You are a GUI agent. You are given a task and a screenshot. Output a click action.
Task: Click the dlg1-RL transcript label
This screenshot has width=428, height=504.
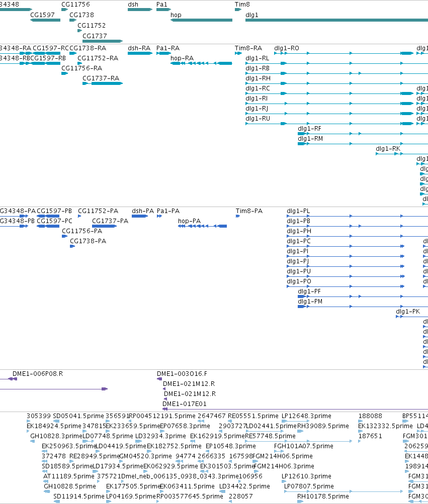click(258, 58)
